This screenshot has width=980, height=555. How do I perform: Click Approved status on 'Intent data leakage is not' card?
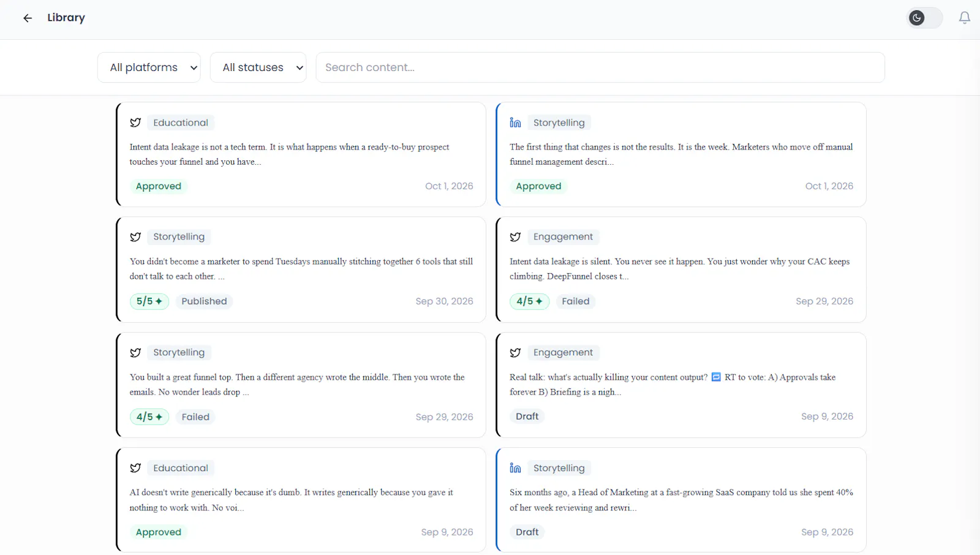click(x=159, y=186)
